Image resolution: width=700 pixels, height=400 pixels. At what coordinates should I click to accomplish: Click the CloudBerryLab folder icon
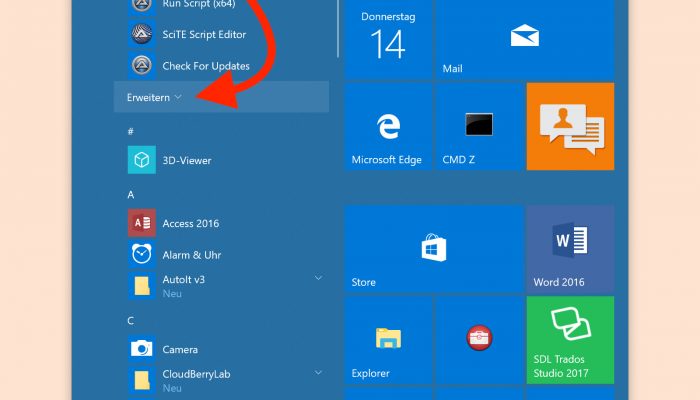142,380
